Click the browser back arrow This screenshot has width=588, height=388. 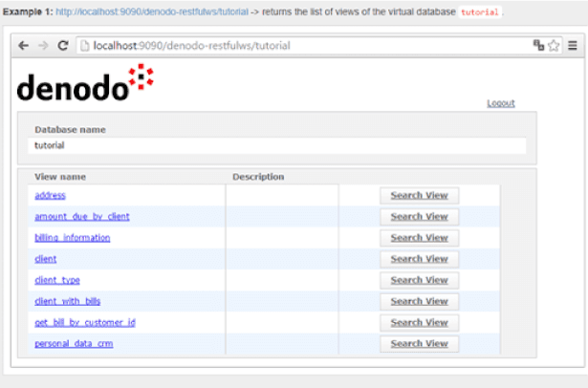coord(23,46)
